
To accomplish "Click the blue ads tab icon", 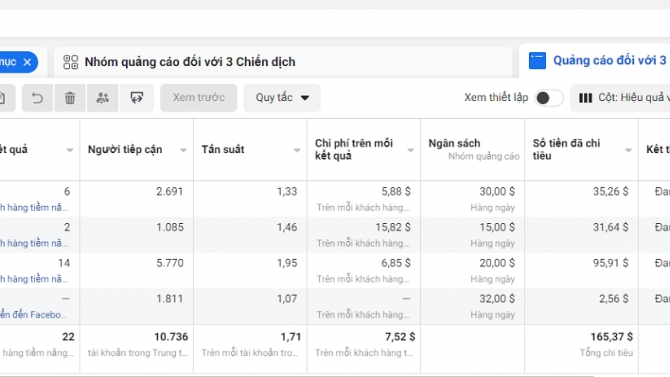I will point(537,61).
